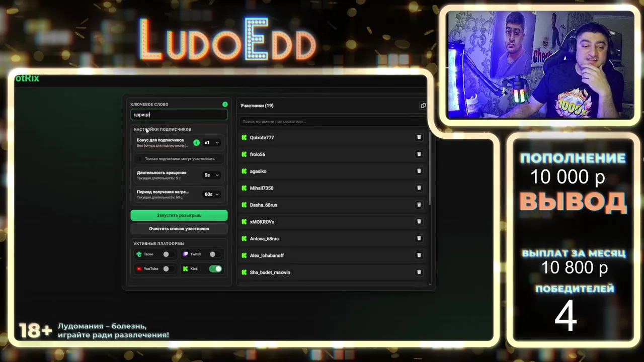The image size is (644, 362).
Task: Click the streamer webcam feed
Action: [540, 65]
